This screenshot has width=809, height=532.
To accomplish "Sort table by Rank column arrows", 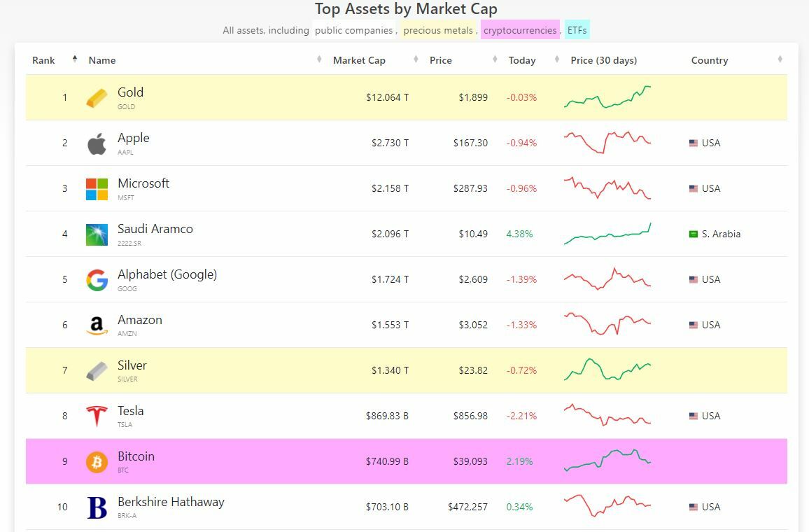I will coord(75,59).
